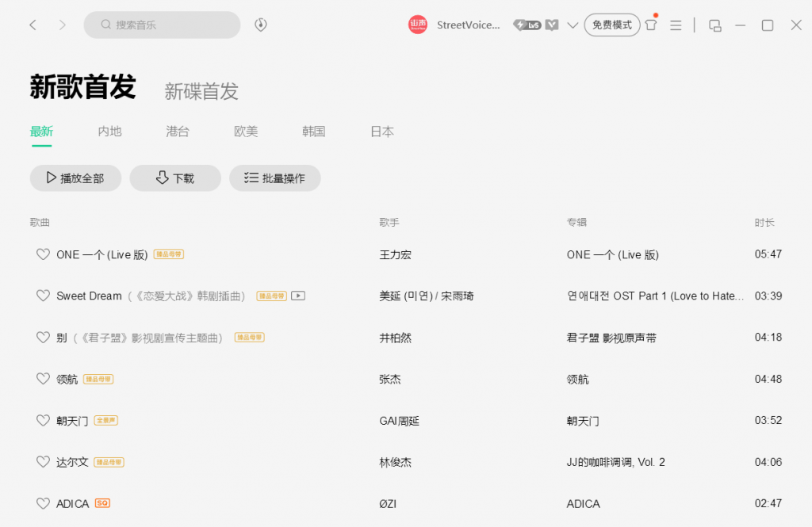
Task: Open the 韩国 category tab
Action: (x=313, y=132)
